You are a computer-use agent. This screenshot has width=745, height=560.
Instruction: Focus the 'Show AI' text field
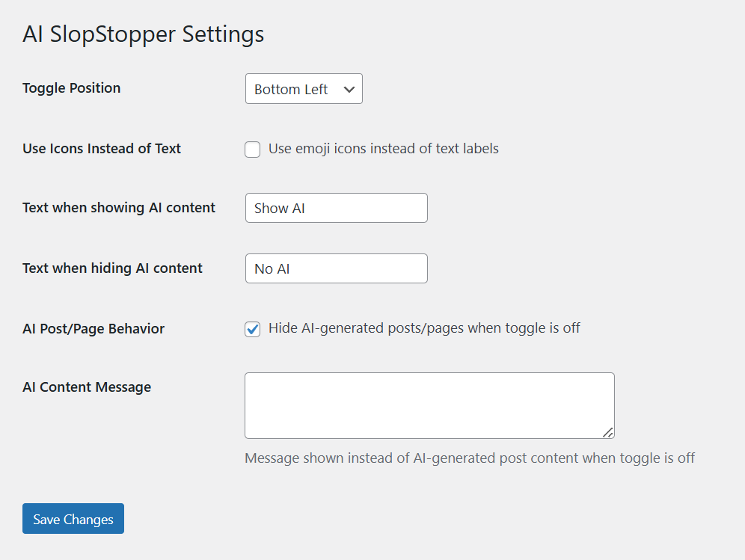point(336,209)
